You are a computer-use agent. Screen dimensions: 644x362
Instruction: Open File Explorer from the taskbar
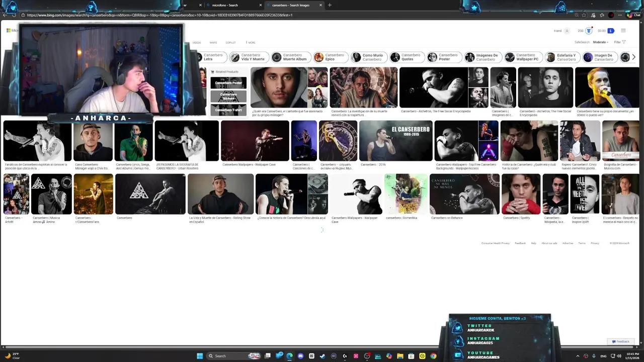400,356
